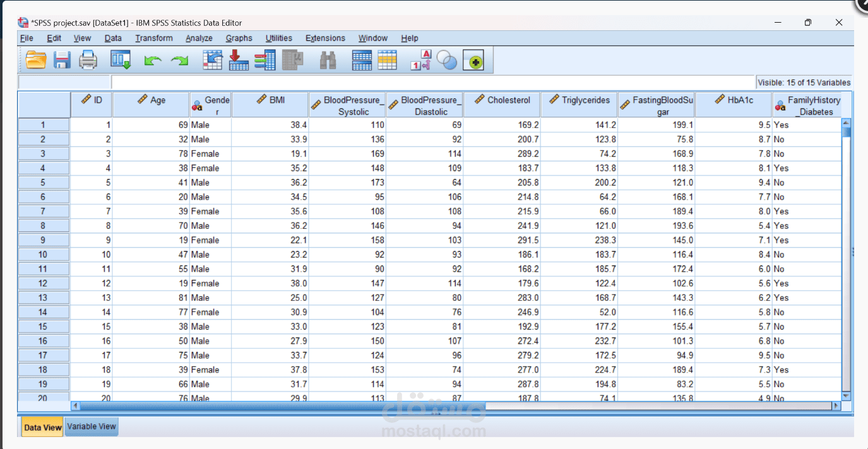The image size is (868, 449).
Task: Open the Recall recently used dialogs icon
Action: click(x=120, y=59)
